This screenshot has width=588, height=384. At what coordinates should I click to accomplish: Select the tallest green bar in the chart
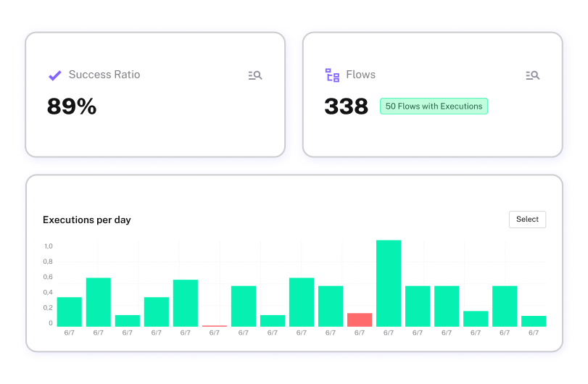(389, 283)
